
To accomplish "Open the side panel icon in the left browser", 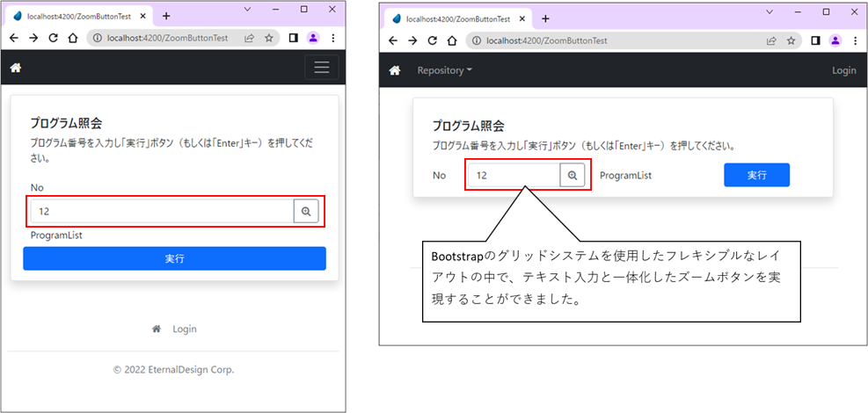I will click(294, 38).
